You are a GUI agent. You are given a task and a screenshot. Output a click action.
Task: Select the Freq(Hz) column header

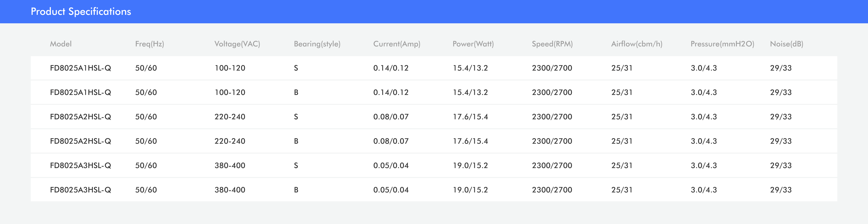pos(149,44)
